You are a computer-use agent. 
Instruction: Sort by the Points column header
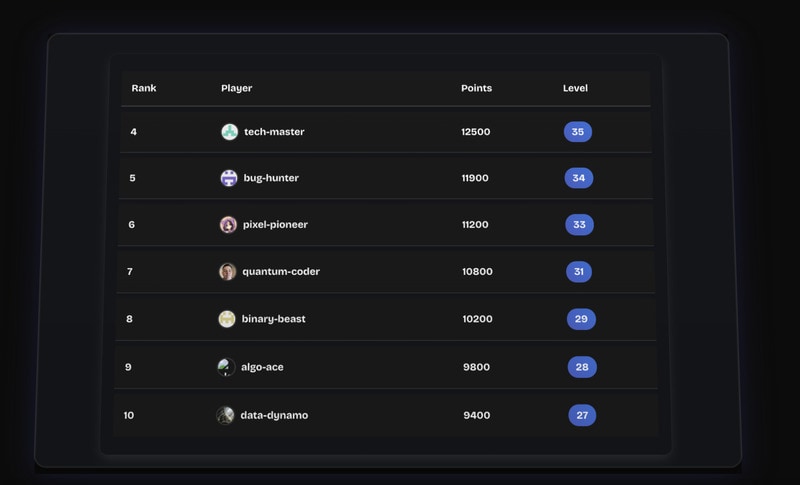(476, 88)
